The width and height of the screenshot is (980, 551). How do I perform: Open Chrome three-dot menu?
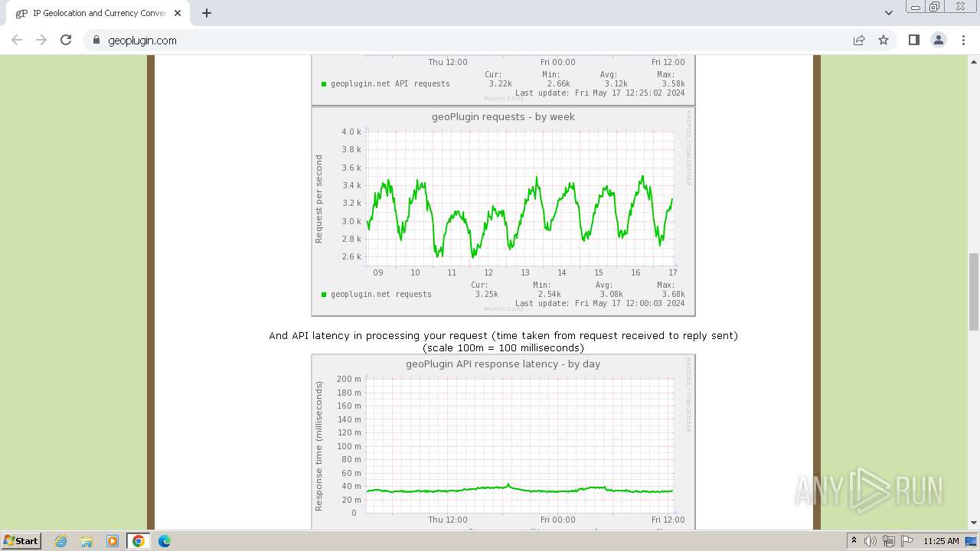click(963, 41)
